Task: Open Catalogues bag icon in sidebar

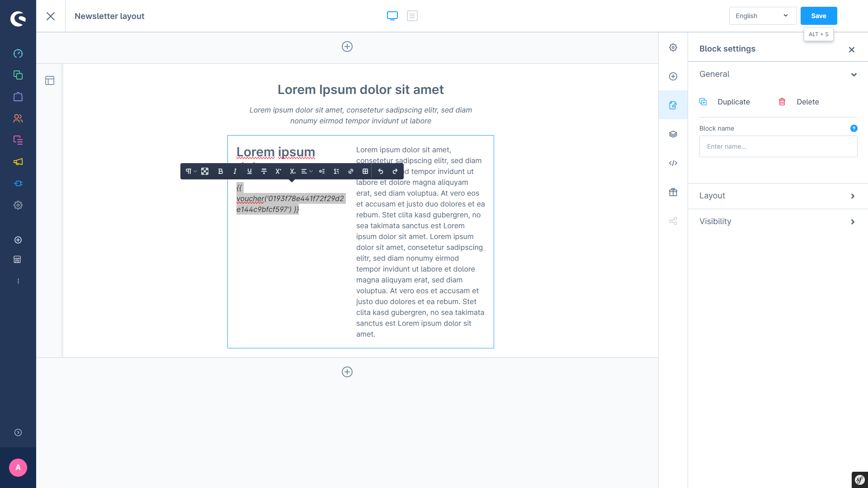Action: 18,97
